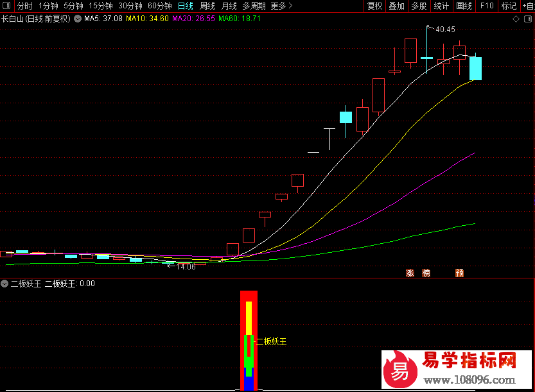Open the 多股 multi-stock button
This screenshot has width=535, height=392.
[x=419, y=6]
